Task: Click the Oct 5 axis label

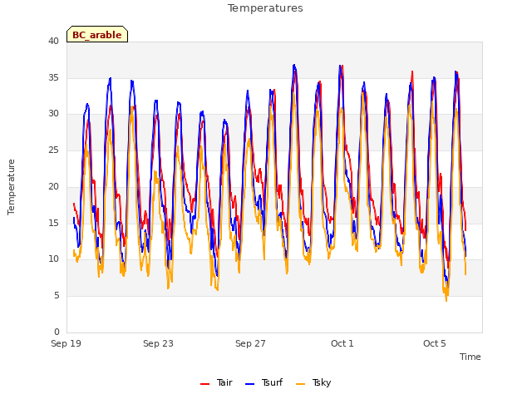Action: (x=435, y=343)
